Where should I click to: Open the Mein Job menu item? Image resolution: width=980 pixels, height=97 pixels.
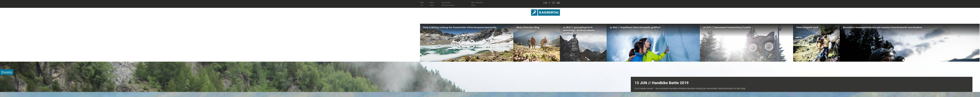point(422,4)
